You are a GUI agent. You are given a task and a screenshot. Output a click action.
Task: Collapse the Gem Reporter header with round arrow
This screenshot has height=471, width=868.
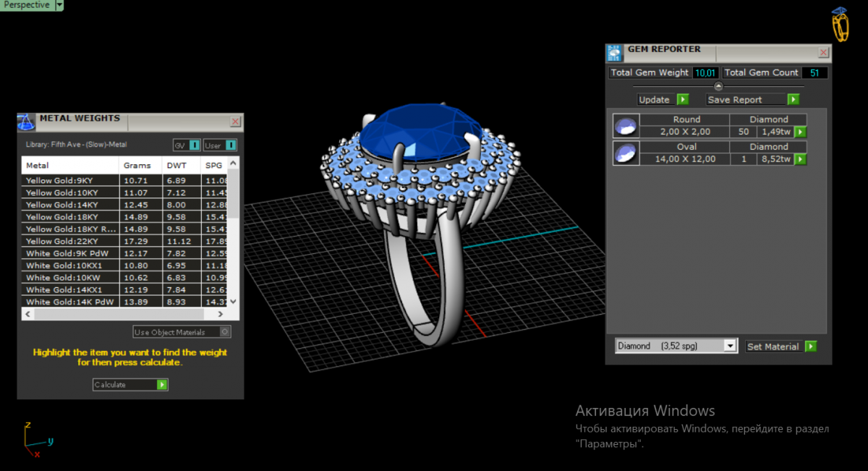click(x=718, y=86)
